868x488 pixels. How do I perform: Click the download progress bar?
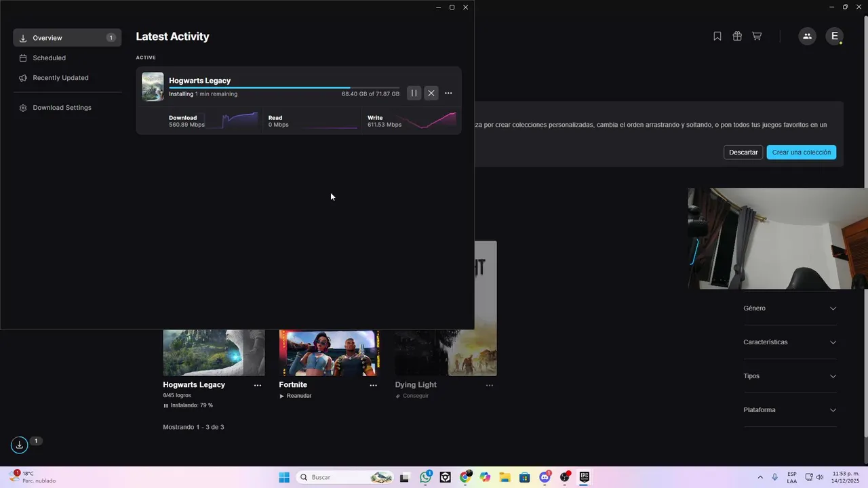(x=284, y=87)
